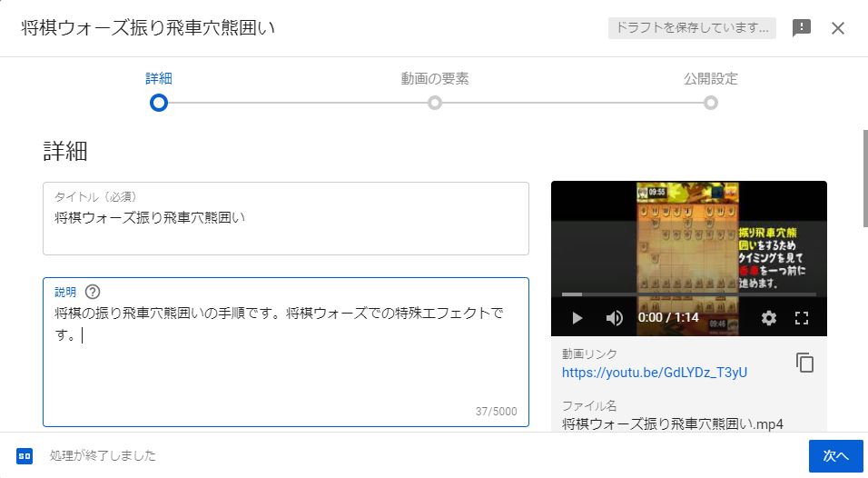Viewport: 868px width, 478px height.
Task: Seek on the video progress bar
Action: 688,294
